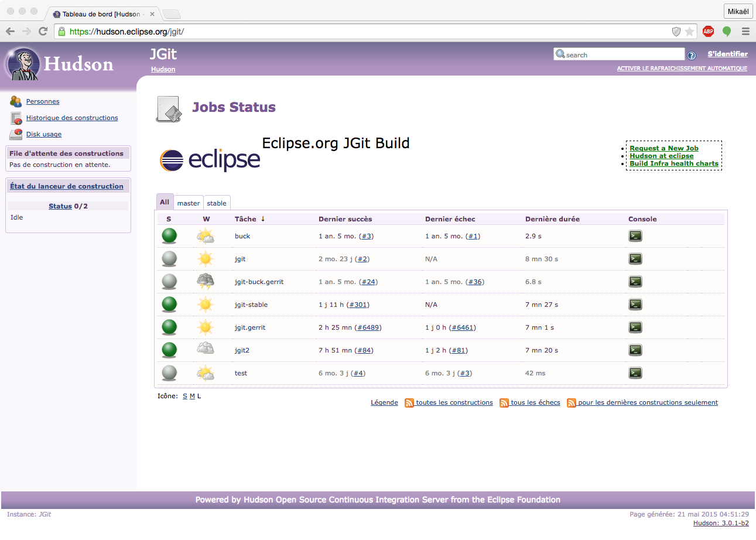Viewport: 756px width, 540px height.
Task: Click RSS icon for tous les échecs
Action: click(x=504, y=403)
